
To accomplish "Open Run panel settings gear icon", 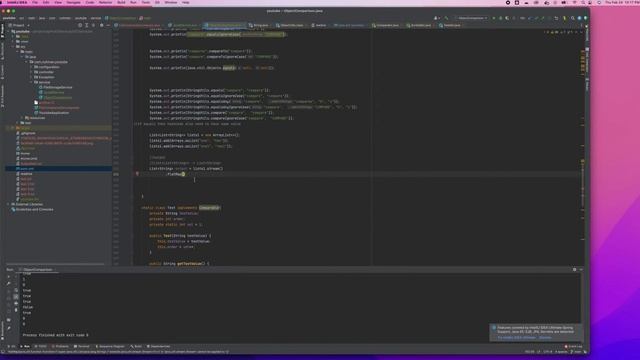I will (x=574, y=270).
